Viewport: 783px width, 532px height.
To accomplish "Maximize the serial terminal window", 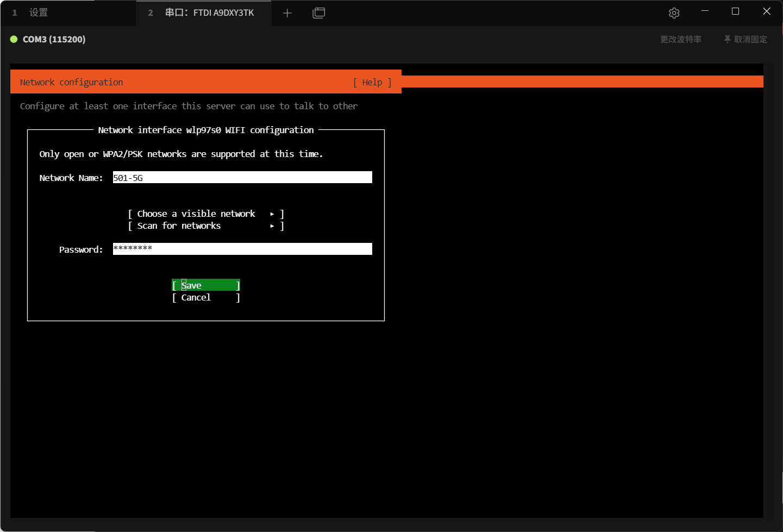I will (x=735, y=11).
